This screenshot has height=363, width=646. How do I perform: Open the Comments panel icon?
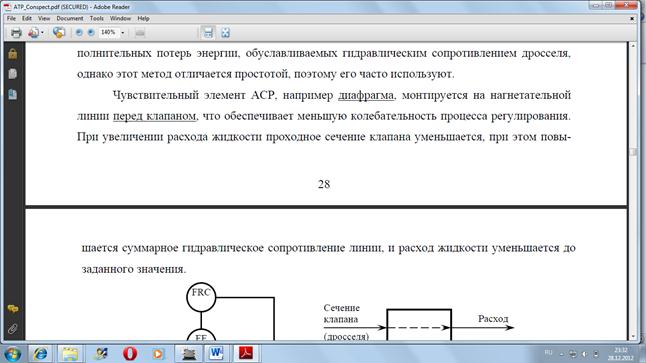point(12,309)
